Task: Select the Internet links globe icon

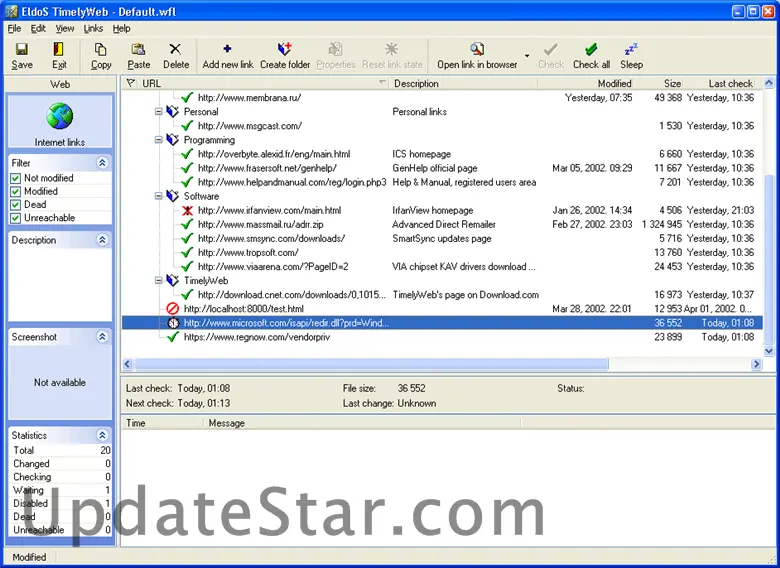Action: tap(60, 116)
